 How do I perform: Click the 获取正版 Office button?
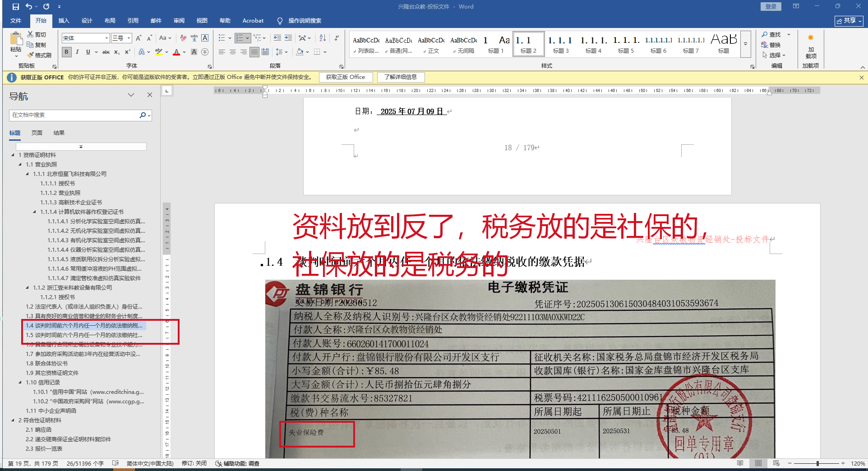tap(346, 77)
